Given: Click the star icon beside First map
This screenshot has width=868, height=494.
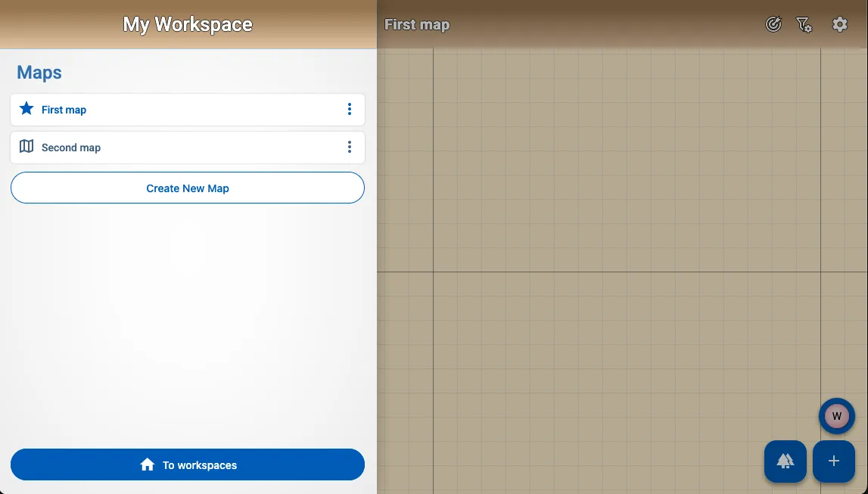Looking at the screenshot, I should tap(26, 109).
